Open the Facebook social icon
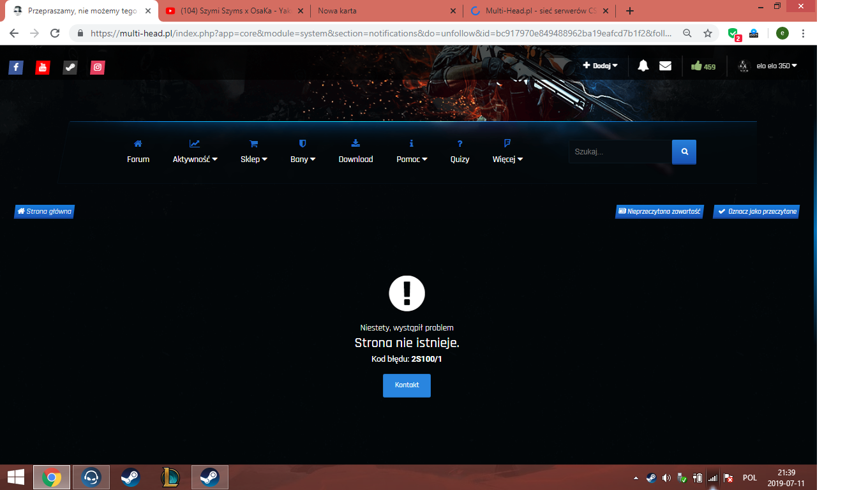Image resolution: width=868 pixels, height=490 pixels. (x=16, y=67)
